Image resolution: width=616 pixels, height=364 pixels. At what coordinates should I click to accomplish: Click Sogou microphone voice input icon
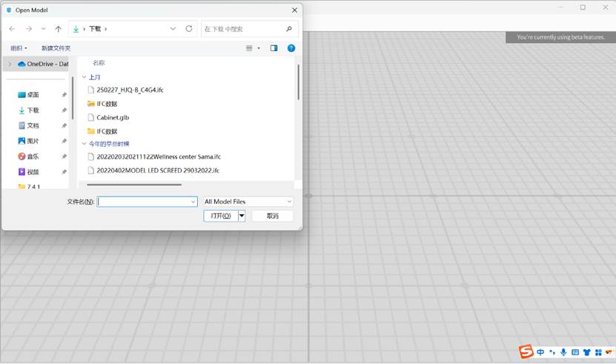click(x=563, y=352)
